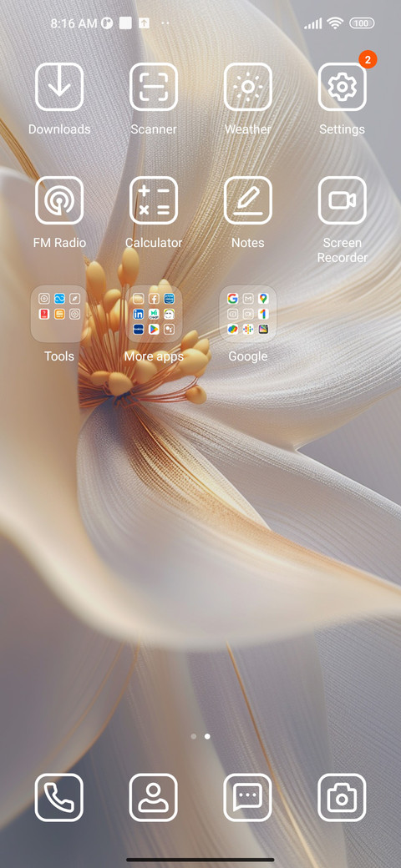Viewport: 401px width, 868px height.
Task: Start the Screen Recorder app
Action: (x=342, y=200)
